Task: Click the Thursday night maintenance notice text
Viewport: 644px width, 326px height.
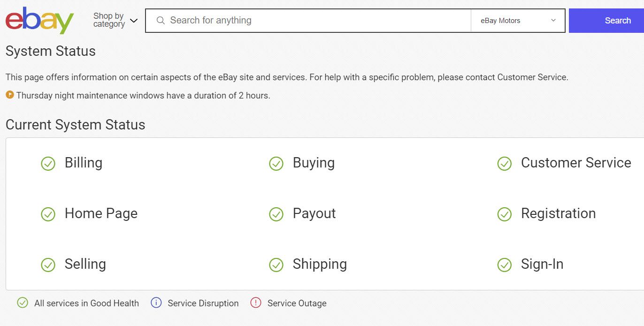Action: [x=143, y=96]
